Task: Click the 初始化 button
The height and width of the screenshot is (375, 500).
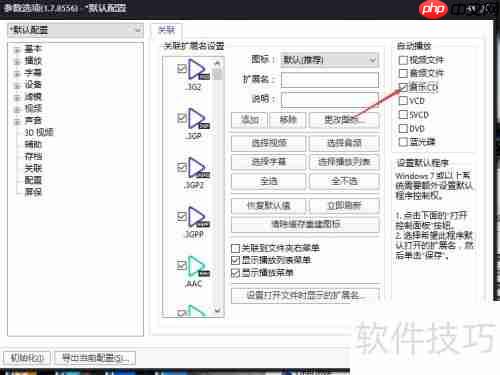Action: (x=27, y=358)
